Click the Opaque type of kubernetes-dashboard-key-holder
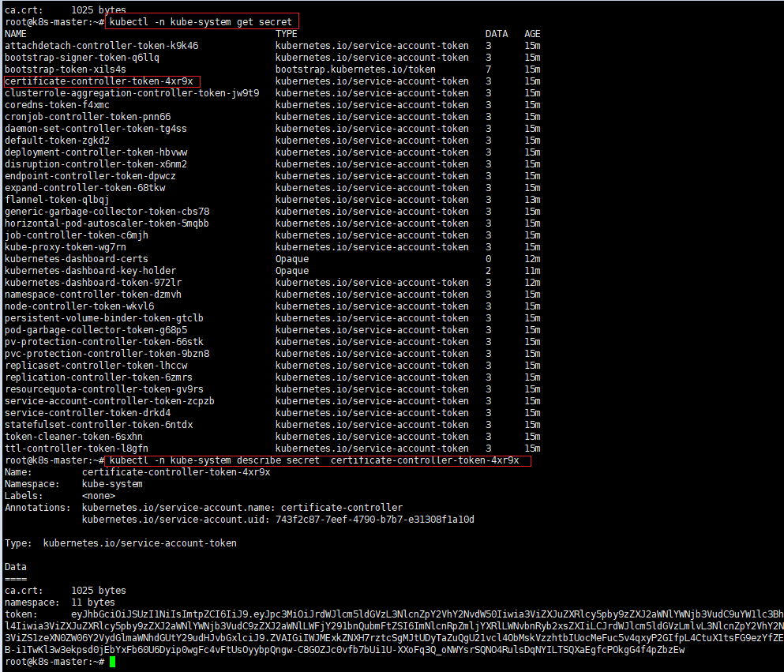The width and height of the screenshot is (784, 672). (x=292, y=271)
